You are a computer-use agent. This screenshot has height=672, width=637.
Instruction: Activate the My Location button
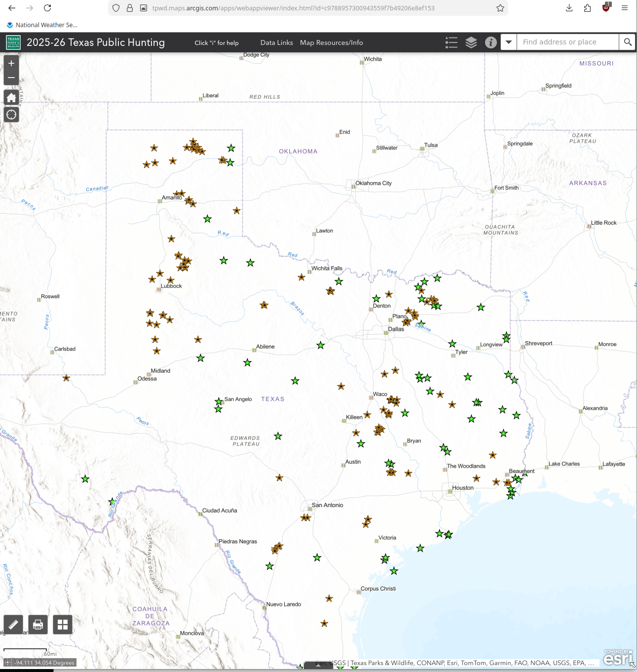[11, 115]
